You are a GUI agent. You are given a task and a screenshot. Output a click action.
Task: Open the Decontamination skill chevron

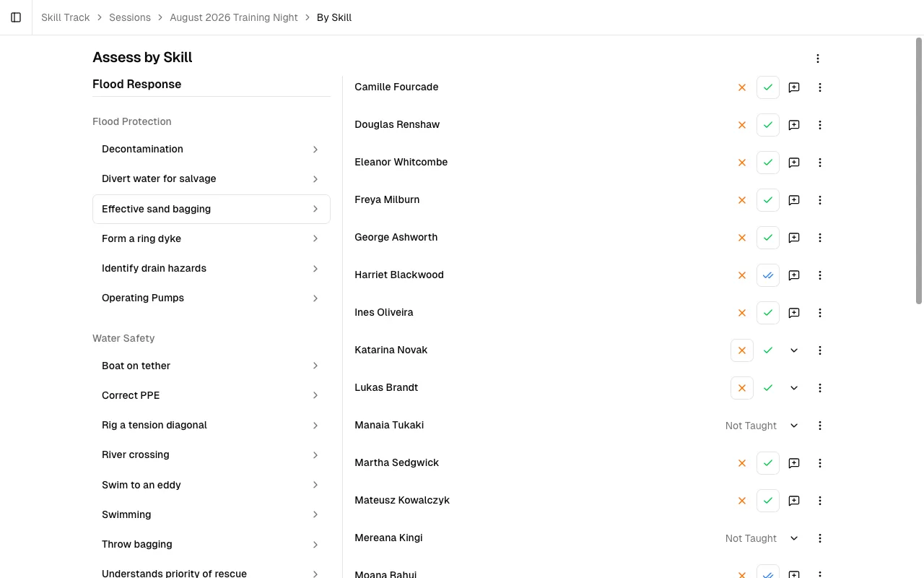tap(315, 150)
